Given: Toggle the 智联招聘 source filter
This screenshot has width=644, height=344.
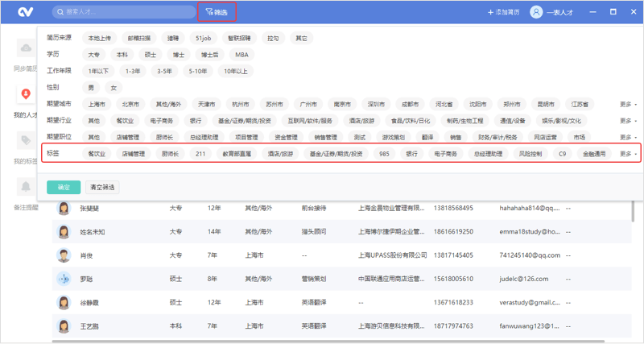Looking at the screenshot, I should click(239, 38).
